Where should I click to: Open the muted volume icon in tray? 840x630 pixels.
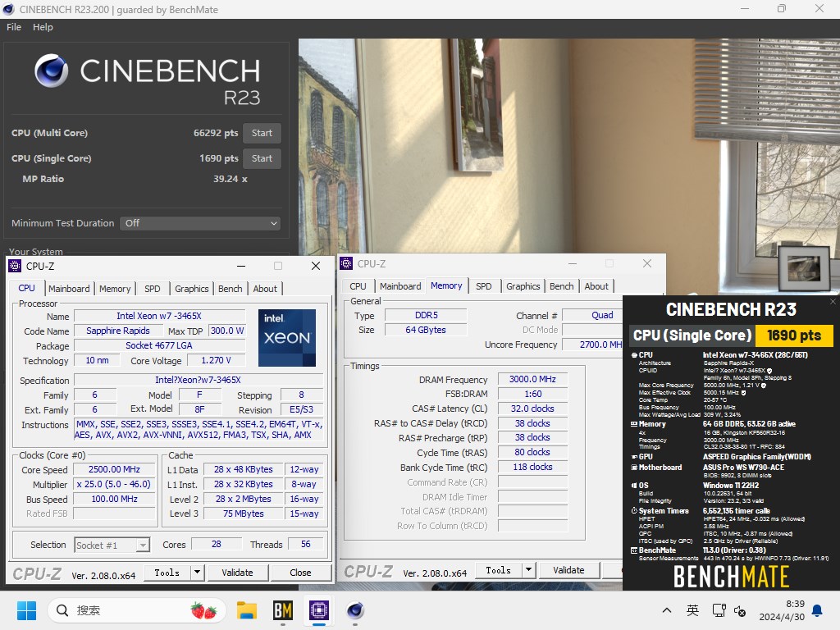tap(740, 610)
